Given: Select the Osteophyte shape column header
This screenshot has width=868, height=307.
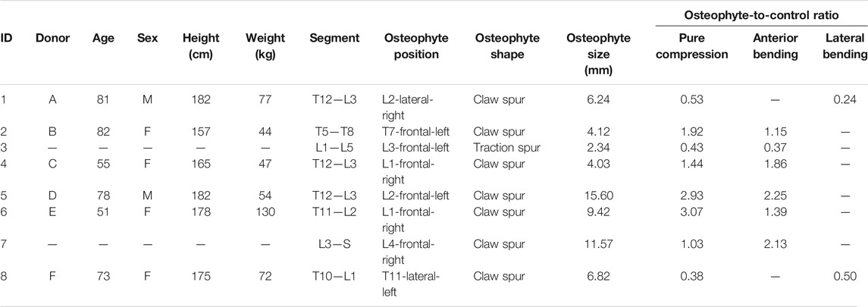Looking at the screenshot, I should click(500, 46).
